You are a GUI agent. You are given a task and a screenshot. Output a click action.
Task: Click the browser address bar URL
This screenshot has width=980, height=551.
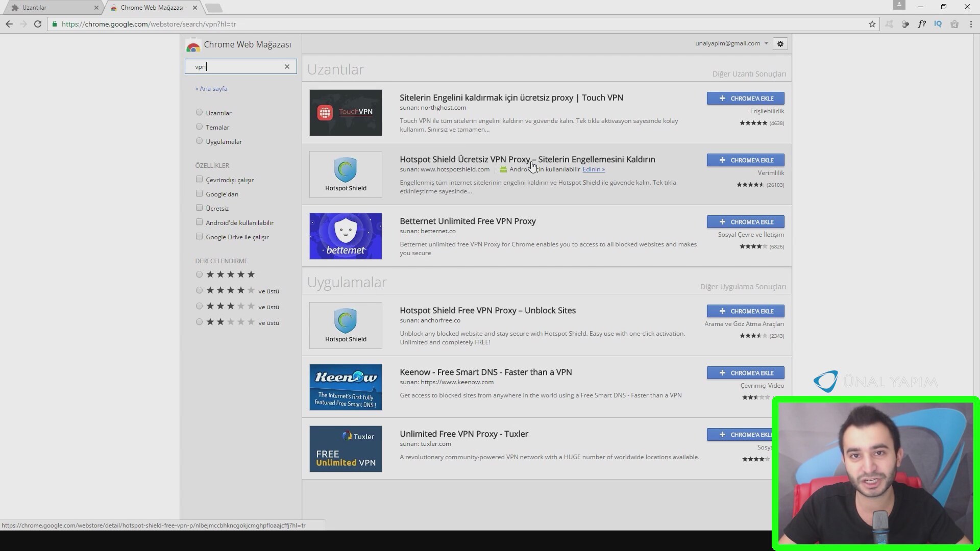point(149,24)
